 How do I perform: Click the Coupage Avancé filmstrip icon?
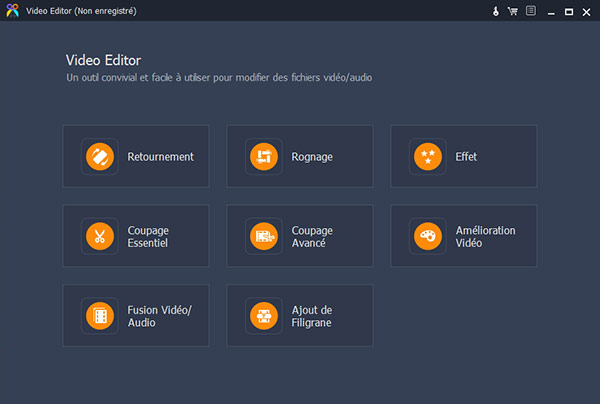(264, 236)
